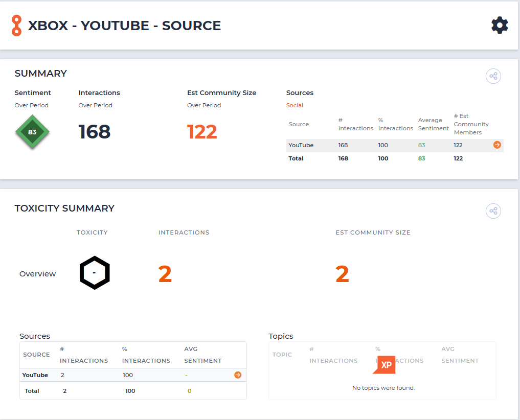Image resolution: width=520 pixels, height=420 pixels.
Task: Sort by Average Sentiment column header
Action: pos(433,124)
